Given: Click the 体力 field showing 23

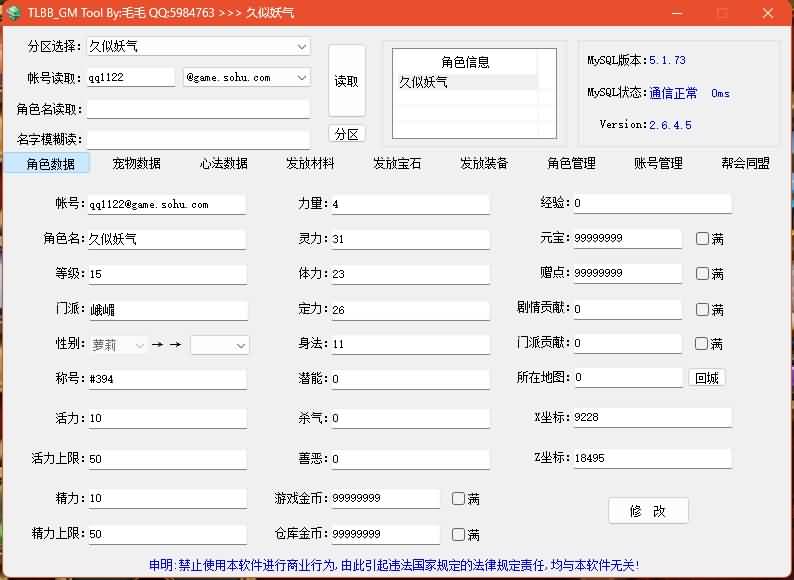Looking at the screenshot, I should (411, 274).
